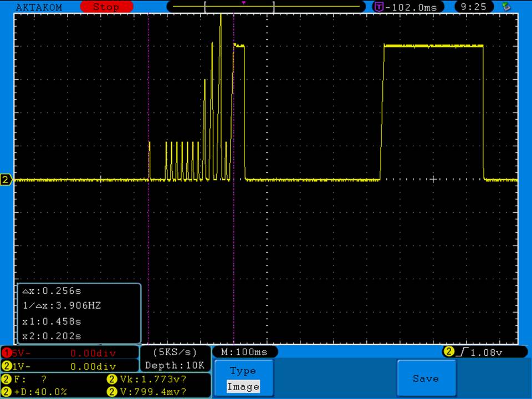Click the 5KS/s sample rate display
532x399 pixels.
(x=175, y=352)
